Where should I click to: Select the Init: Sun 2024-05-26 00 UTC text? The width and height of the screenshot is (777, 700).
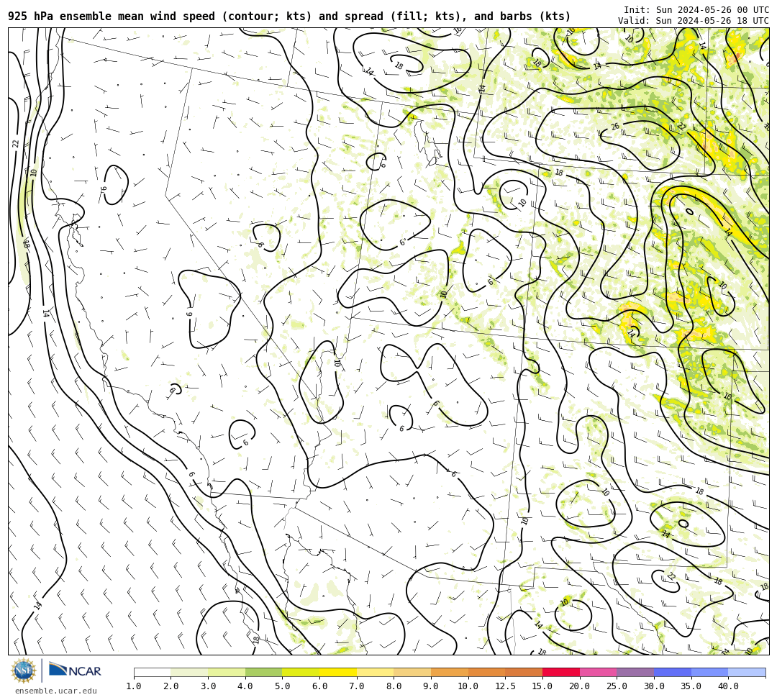[696, 9]
